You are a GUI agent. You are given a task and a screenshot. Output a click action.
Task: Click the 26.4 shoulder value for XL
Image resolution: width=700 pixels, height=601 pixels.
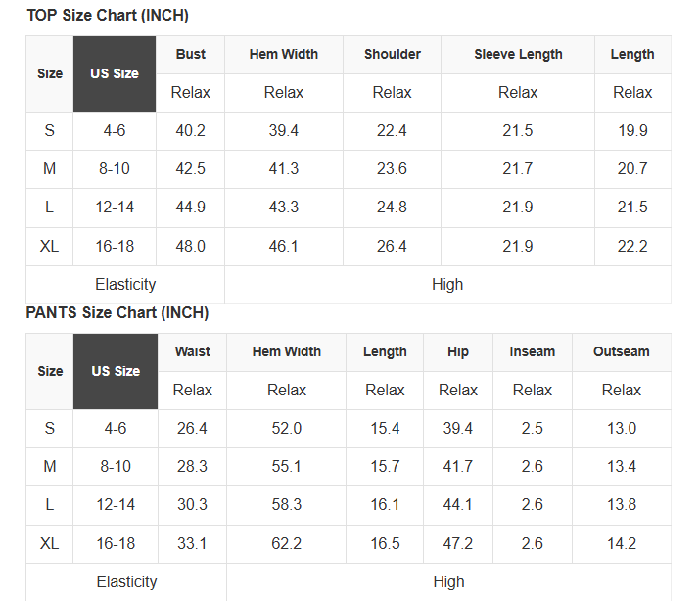click(392, 247)
